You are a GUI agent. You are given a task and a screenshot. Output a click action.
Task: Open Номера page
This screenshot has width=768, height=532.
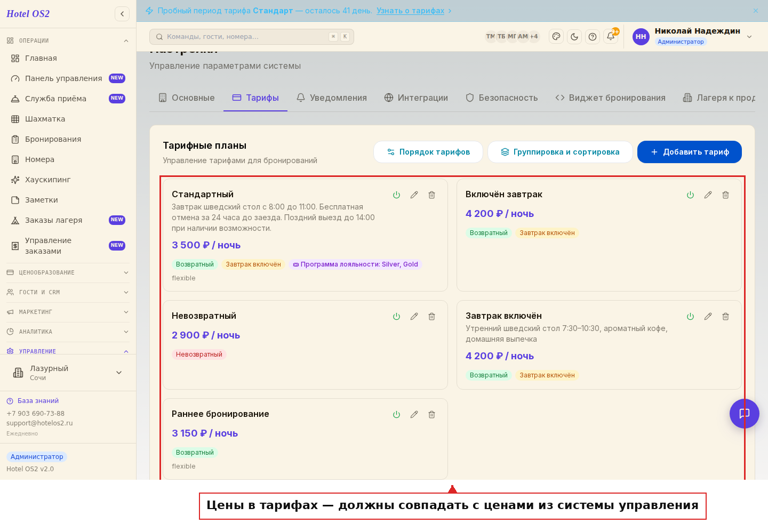click(68, 159)
